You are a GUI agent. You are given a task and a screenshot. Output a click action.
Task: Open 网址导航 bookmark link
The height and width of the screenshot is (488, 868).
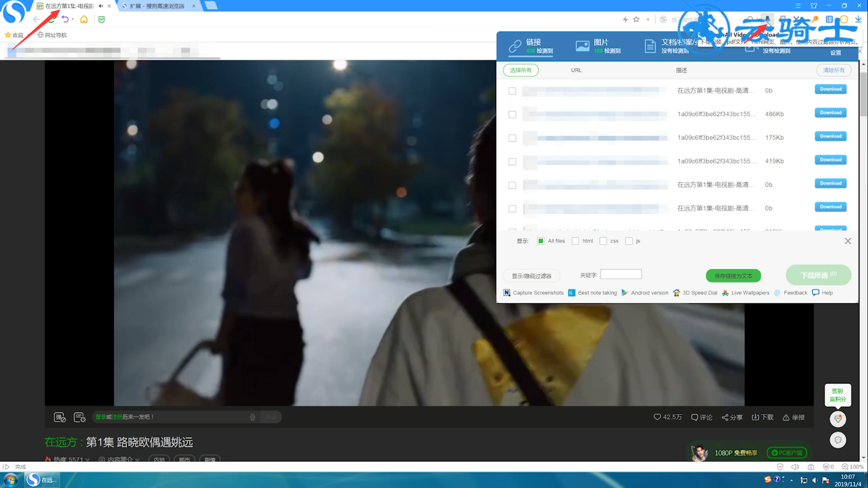click(x=52, y=35)
